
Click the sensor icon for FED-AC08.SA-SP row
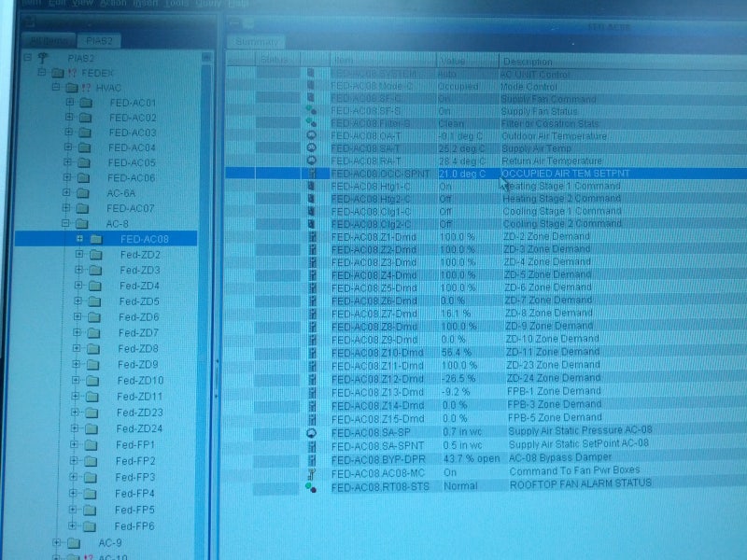311,433
